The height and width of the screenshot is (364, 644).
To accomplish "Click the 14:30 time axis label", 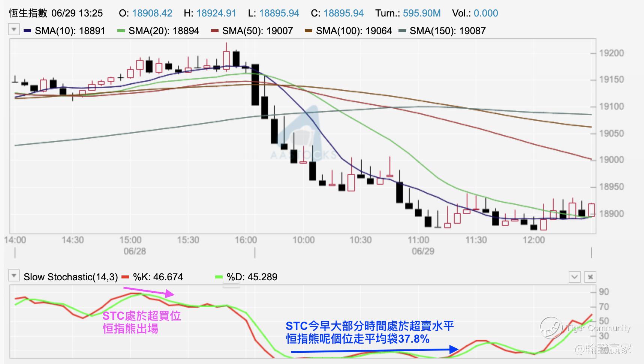I will click(x=73, y=240).
